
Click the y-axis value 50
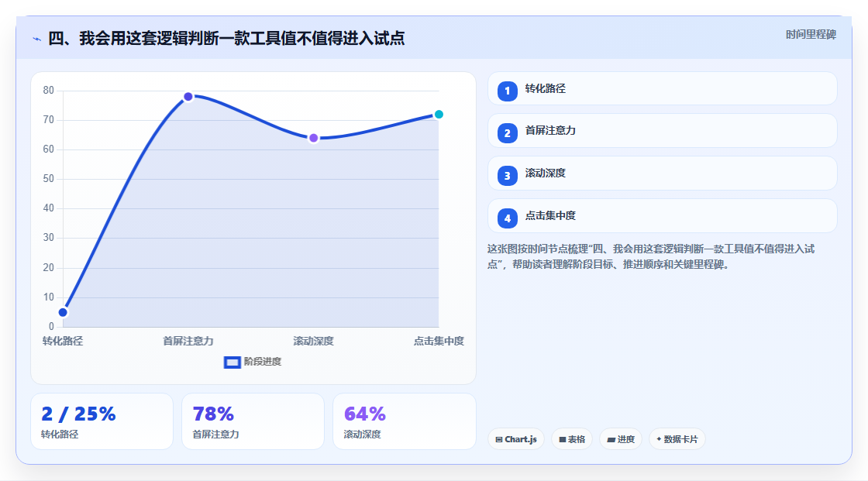49,179
